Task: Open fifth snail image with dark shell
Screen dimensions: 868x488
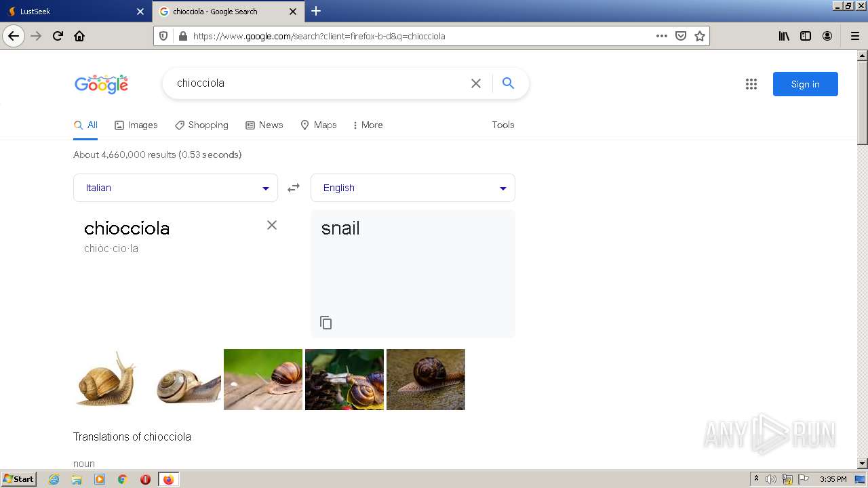Action: pos(426,380)
